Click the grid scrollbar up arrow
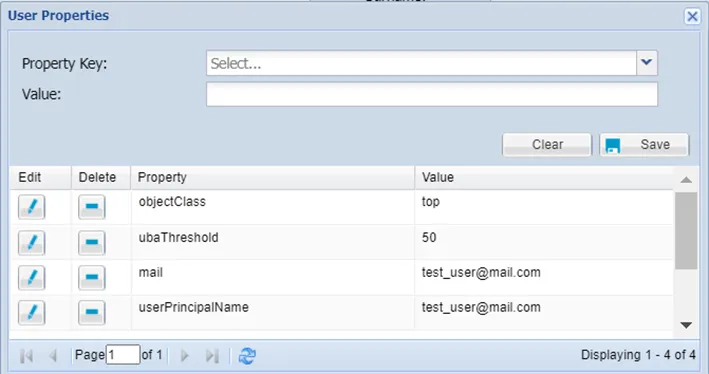The image size is (709, 374). tap(686, 180)
